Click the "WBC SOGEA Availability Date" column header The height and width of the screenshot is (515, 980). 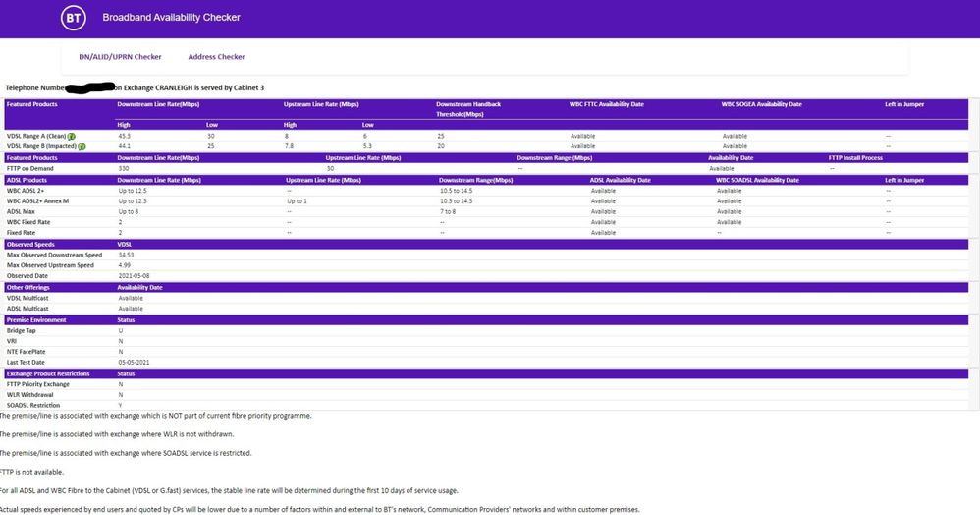point(761,104)
